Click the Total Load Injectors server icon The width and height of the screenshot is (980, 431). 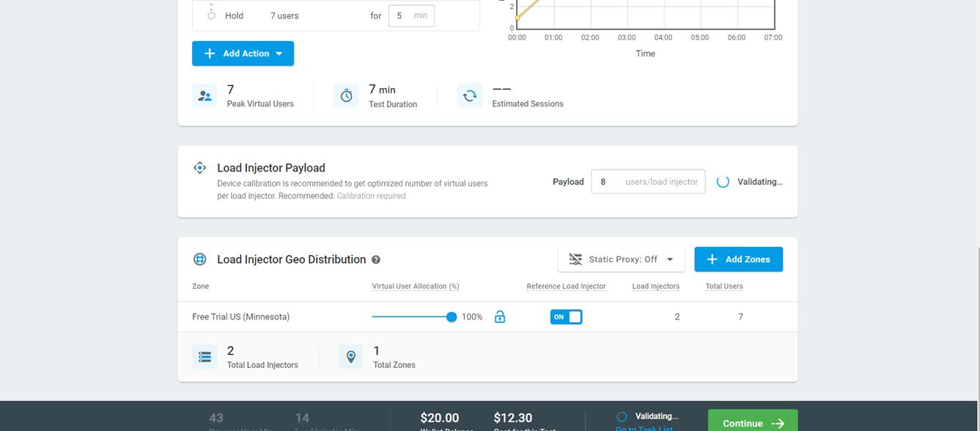[205, 357]
